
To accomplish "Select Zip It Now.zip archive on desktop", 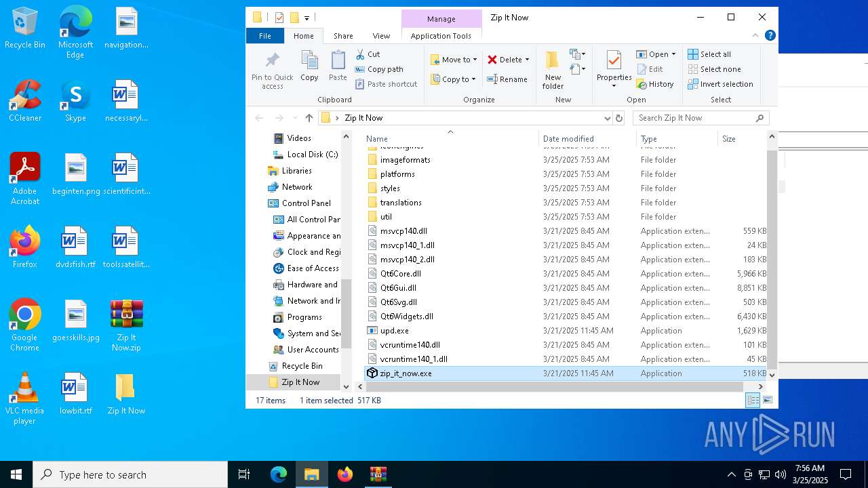I will click(127, 325).
